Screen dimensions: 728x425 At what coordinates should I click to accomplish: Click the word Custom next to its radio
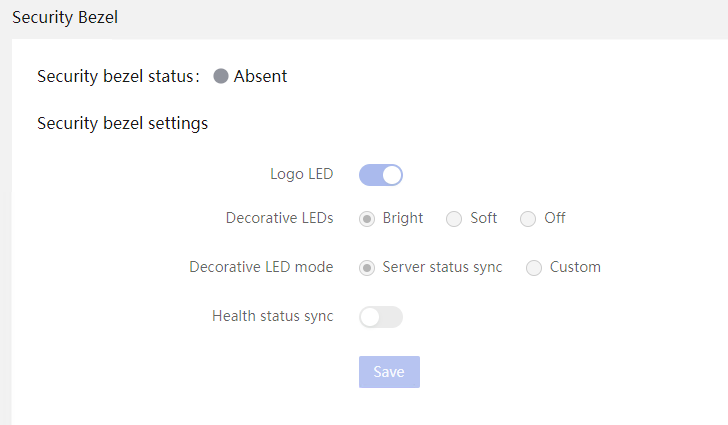click(575, 267)
